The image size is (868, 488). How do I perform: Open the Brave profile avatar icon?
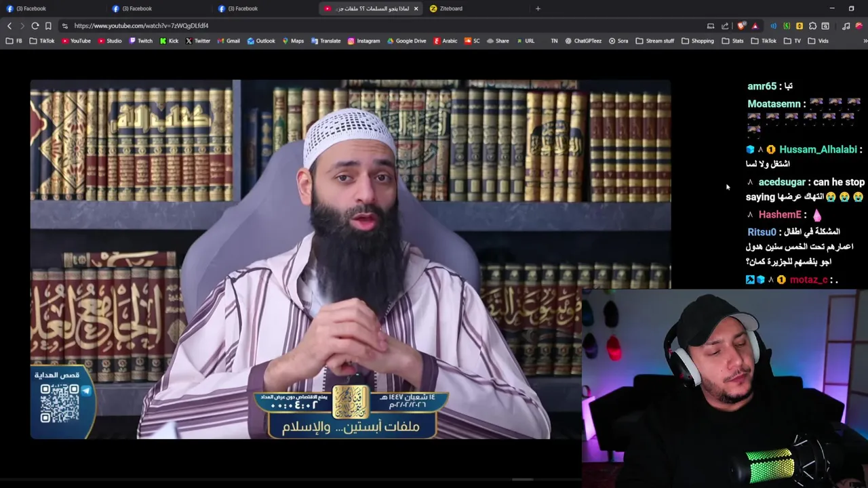(859, 26)
